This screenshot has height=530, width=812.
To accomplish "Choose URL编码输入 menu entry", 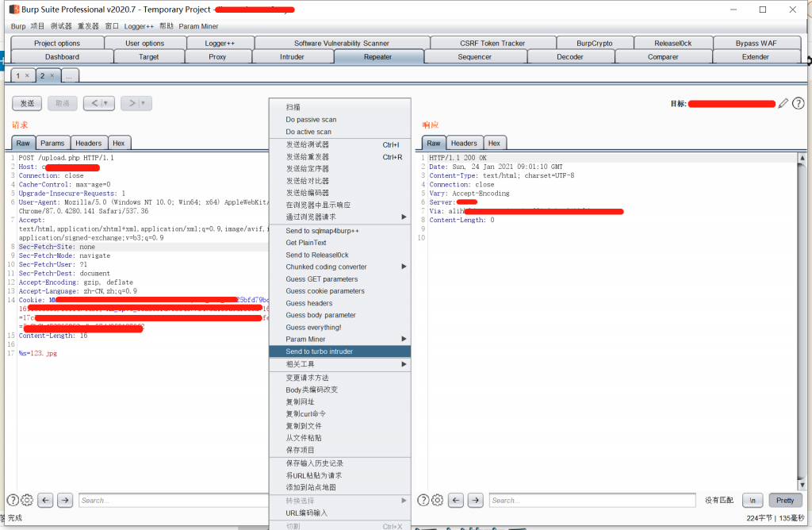I will click(340, 513).
